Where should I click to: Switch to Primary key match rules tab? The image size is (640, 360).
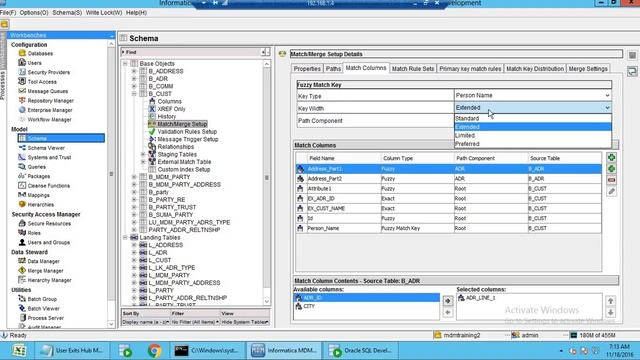tap(470, 69)
